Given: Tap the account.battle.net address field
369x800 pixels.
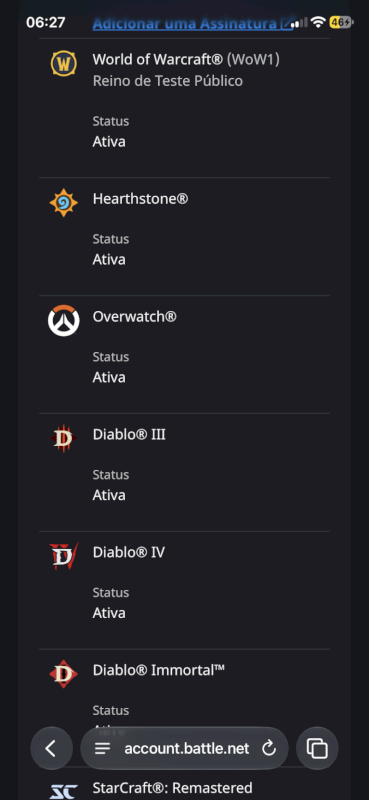Looking at the screenshot, I should (184, 748).
